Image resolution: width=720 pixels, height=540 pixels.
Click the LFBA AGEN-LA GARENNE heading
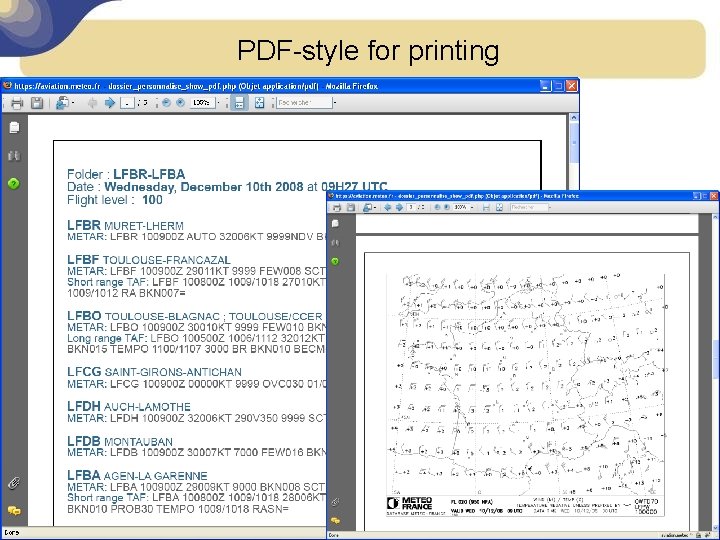(137, 475)
